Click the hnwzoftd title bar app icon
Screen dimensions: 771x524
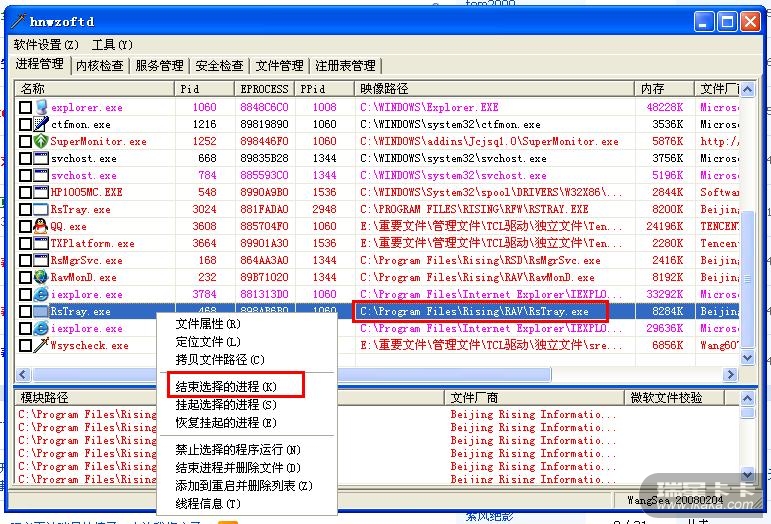[19, 21]
